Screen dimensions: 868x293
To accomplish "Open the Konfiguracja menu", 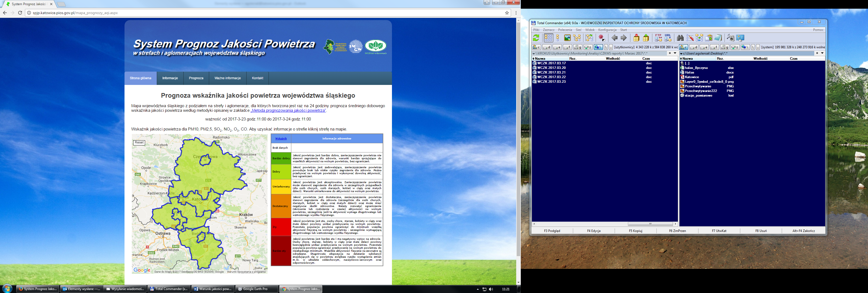I will point(607,30).
